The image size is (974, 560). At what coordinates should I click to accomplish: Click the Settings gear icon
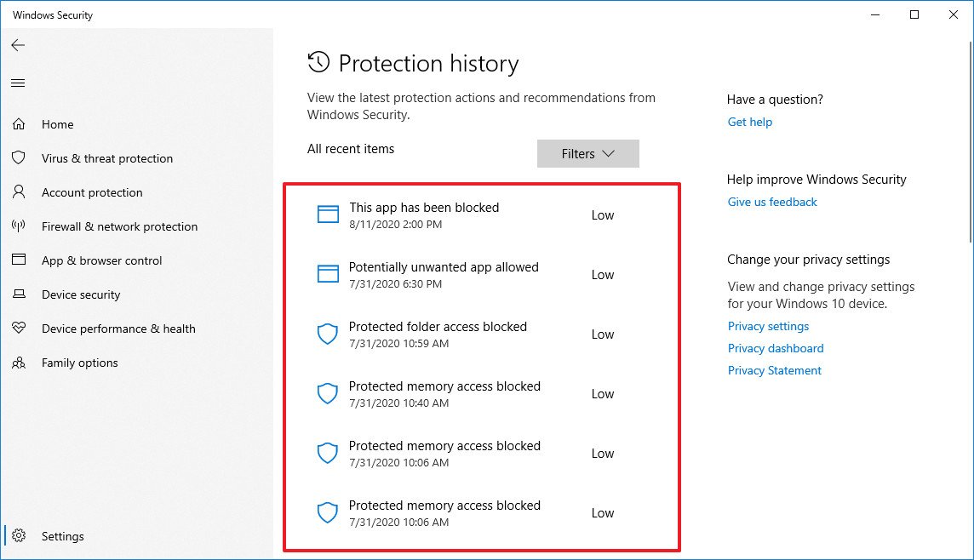(x=19, y=536)
